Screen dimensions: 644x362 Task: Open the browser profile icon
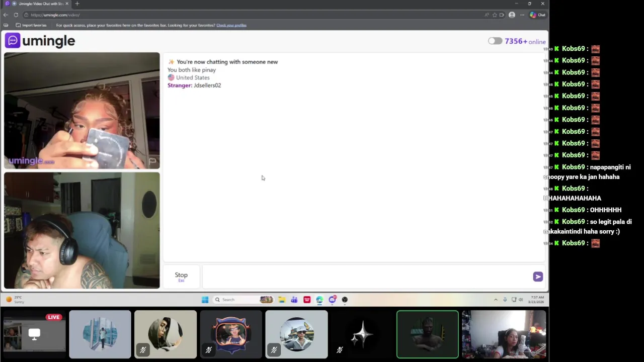tap(512, 15)
